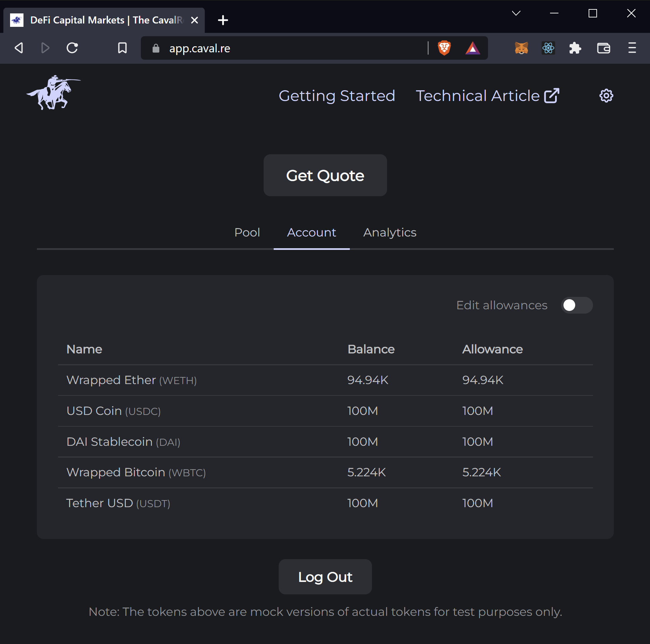Click the CavalRe horse rider logo
The width and height of the screenshot is (650, 644).
(x=54, y=93)
